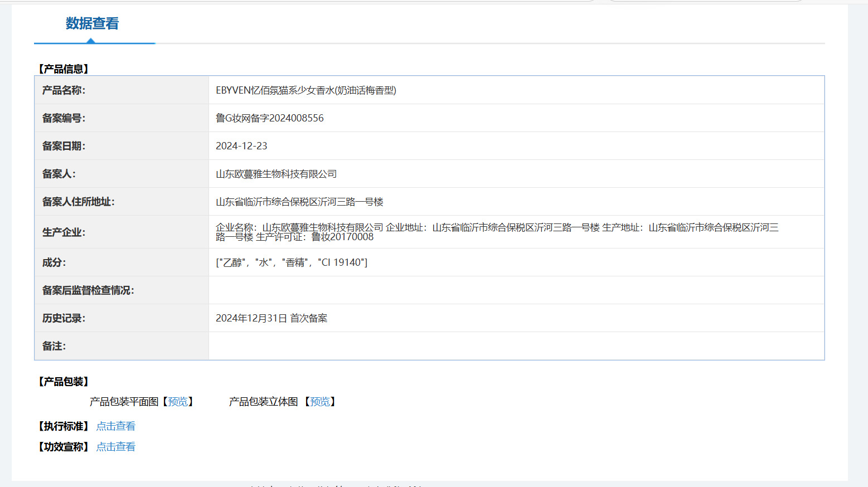Click the 备案日期 row label

[x=64, y=146]
